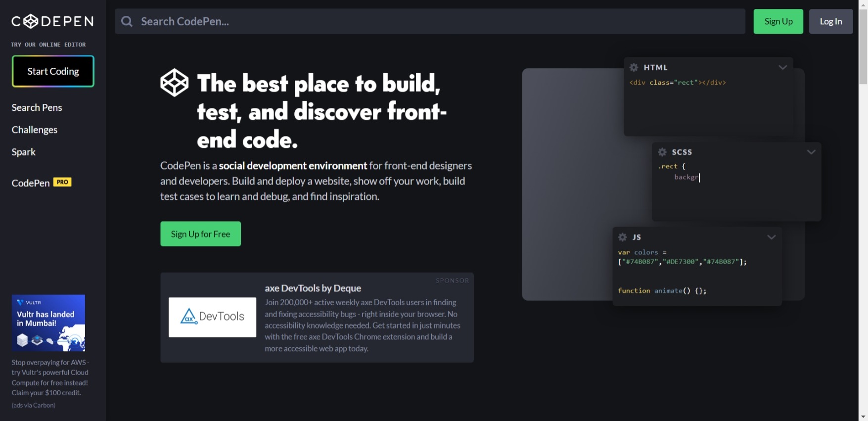
Task: Click the SCSS panel title label
Action: pos(682,152)
